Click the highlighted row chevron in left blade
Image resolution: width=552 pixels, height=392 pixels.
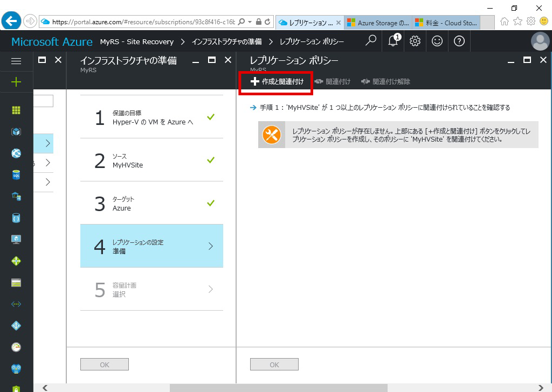click(48, 143)
